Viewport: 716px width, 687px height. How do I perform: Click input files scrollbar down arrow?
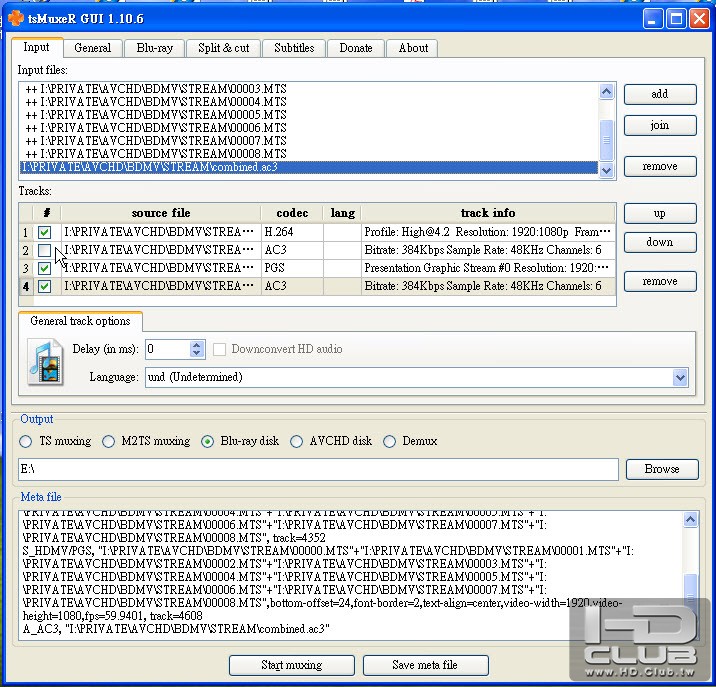coord(606,171)
